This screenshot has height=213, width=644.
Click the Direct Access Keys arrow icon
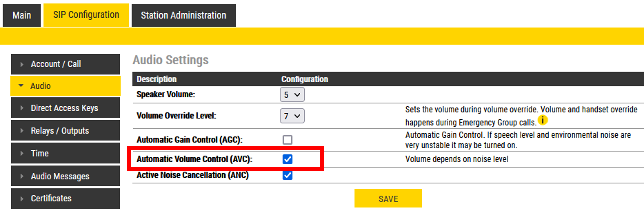tap(22, 108)
